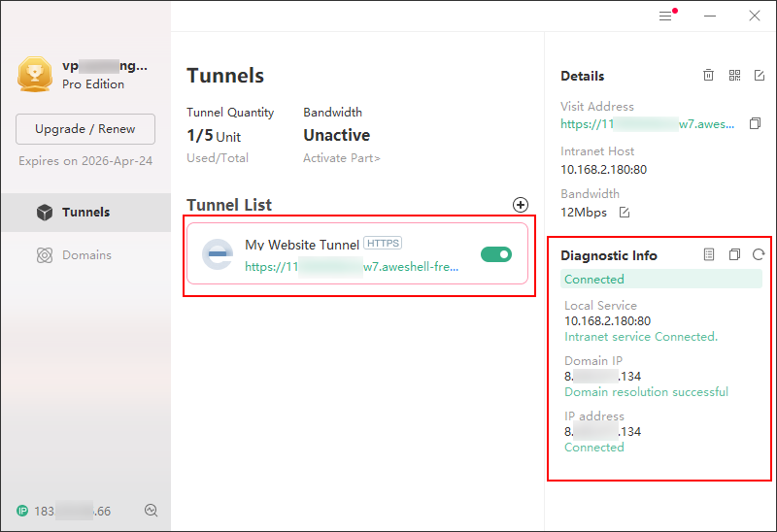This screenshot has width=777, height=532.
Task: Close the application window
Action: 755,16
